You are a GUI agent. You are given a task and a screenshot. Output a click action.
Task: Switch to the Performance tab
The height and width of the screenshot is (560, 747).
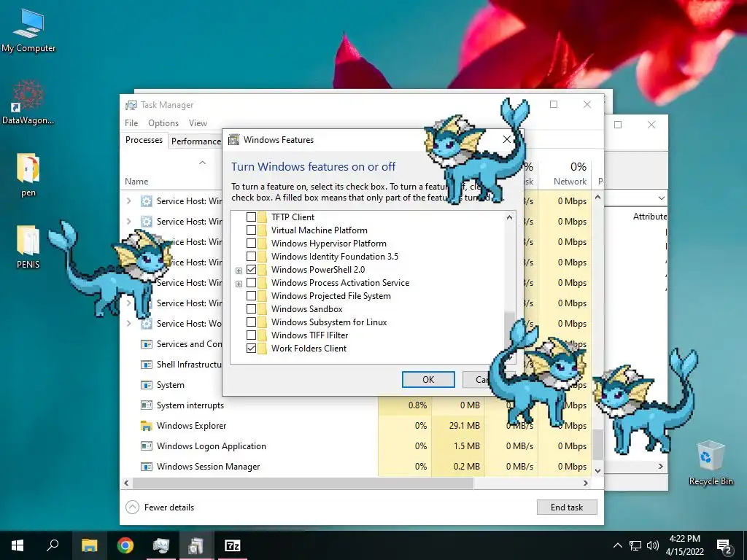pos(196,141)
